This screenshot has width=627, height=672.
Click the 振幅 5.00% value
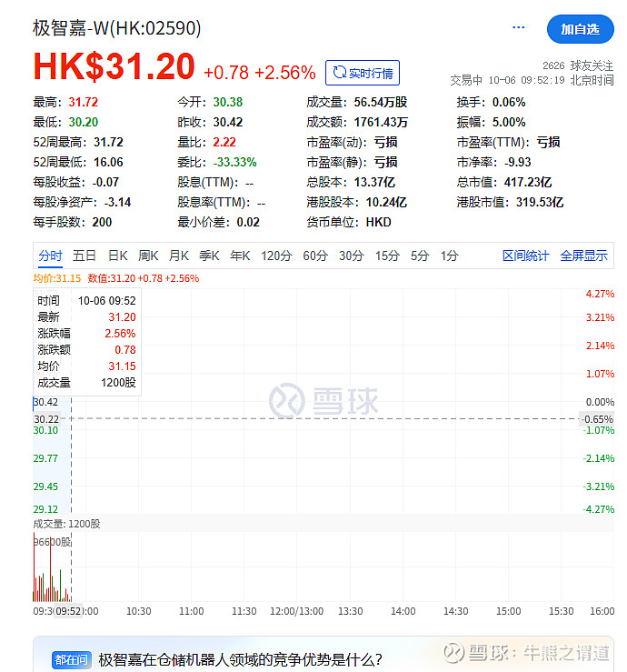(509, 122)
